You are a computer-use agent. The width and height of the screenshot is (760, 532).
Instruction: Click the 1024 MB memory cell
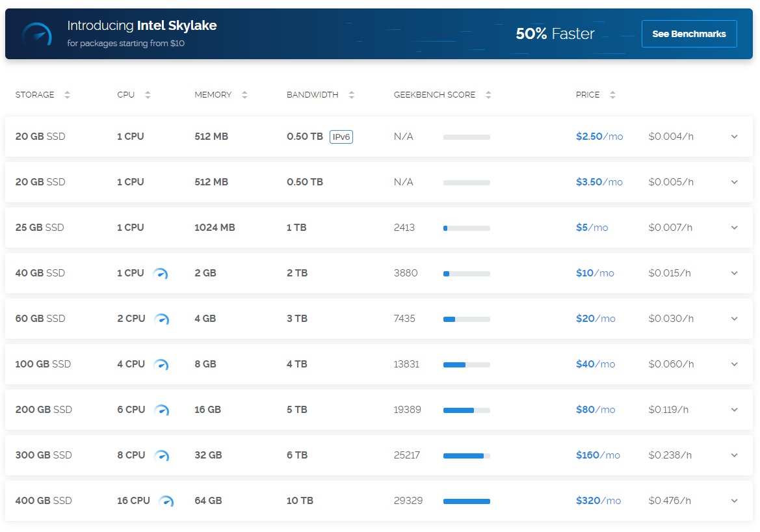pyautogui.click(x=215, y=228)
